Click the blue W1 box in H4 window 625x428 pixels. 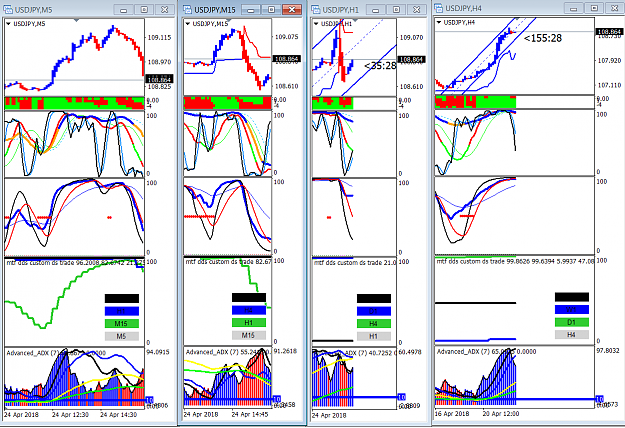572,310
